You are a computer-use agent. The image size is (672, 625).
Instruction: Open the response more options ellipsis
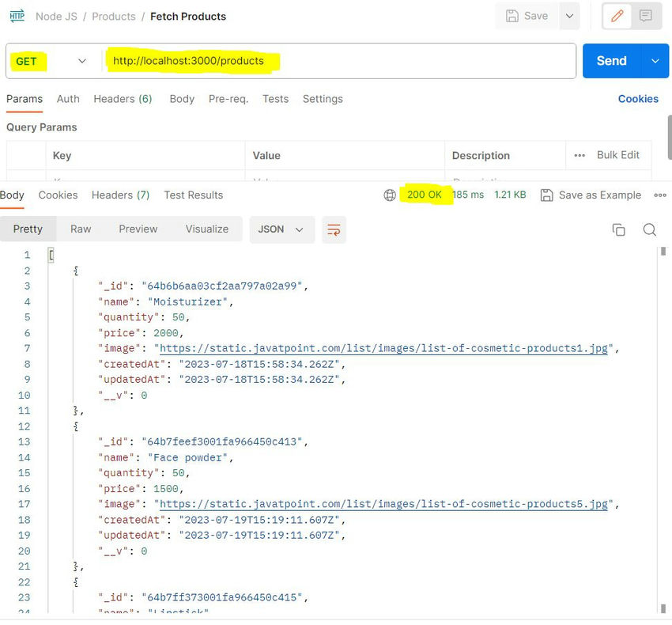(x=660, y=195)
